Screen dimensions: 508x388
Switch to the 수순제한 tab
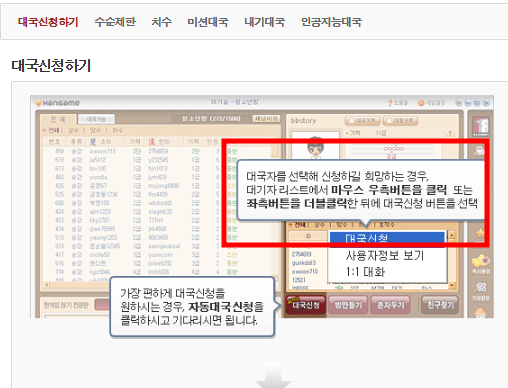pos(115,22)
